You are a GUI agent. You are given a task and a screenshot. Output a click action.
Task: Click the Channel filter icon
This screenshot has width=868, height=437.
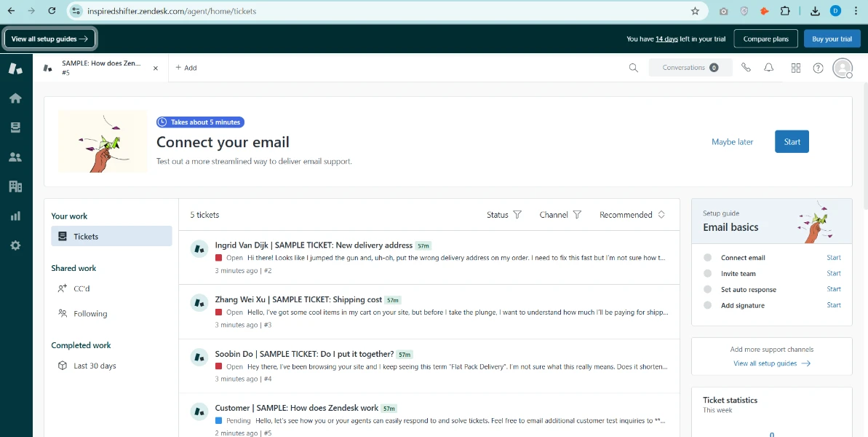tap(577, 215)
